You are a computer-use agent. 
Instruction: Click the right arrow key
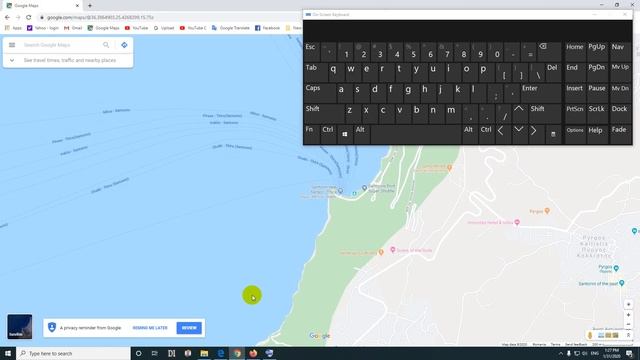(536, 134)
